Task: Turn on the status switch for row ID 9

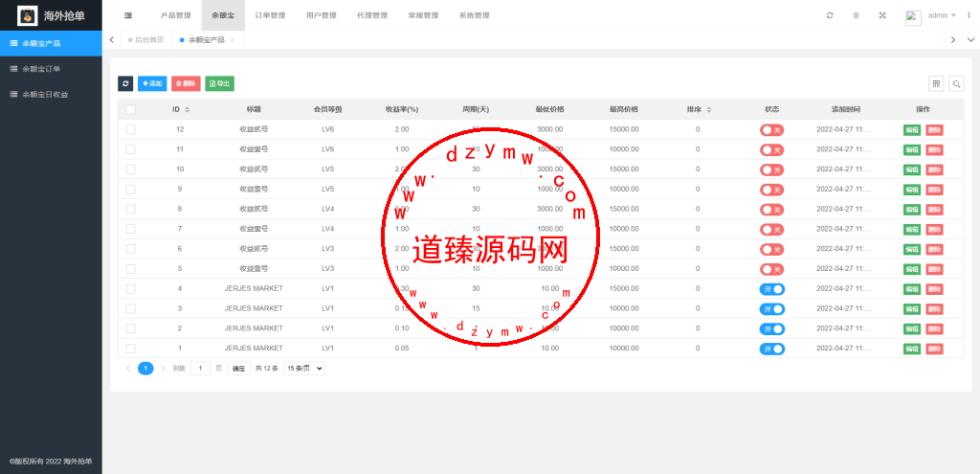Action: (772, 190)
